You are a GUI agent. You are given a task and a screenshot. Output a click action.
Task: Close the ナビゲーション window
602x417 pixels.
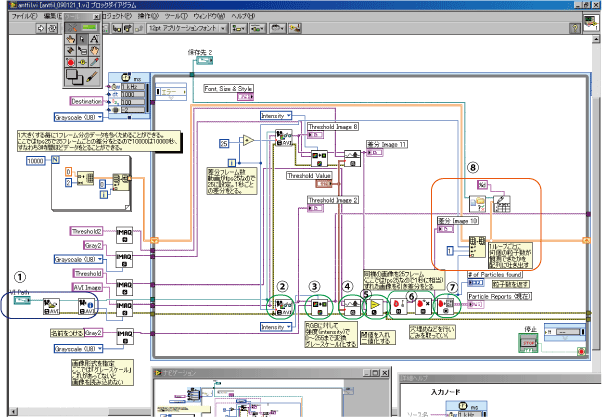tap(385, 372)
